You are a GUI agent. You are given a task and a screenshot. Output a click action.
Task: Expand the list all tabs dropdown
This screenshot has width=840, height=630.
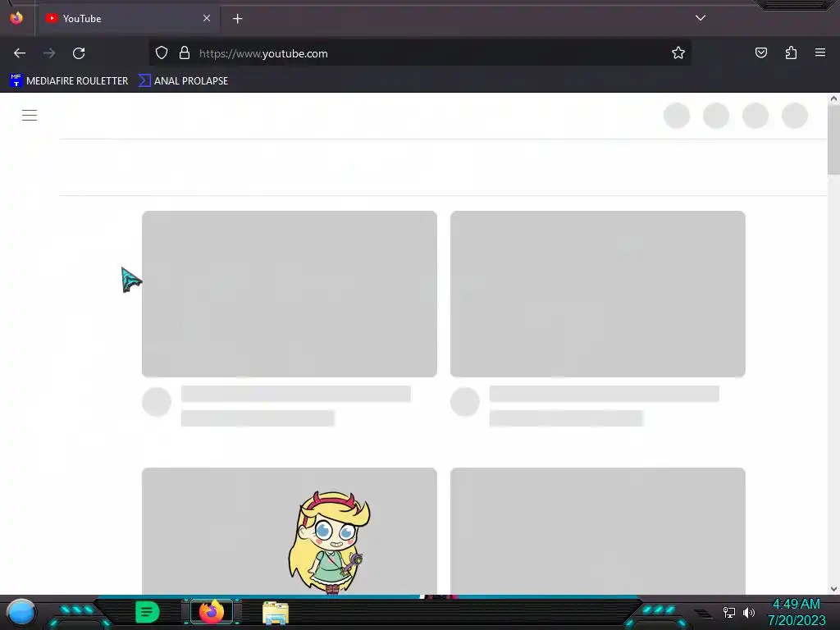701,18
